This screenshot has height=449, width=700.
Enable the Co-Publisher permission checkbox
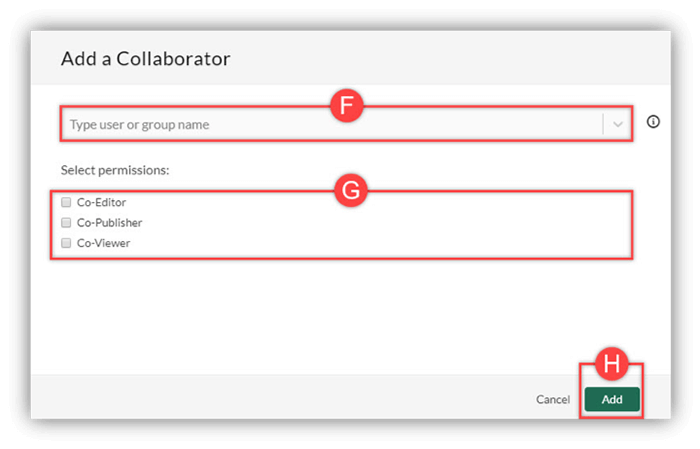pyautogui.click(x=66, y=222)
